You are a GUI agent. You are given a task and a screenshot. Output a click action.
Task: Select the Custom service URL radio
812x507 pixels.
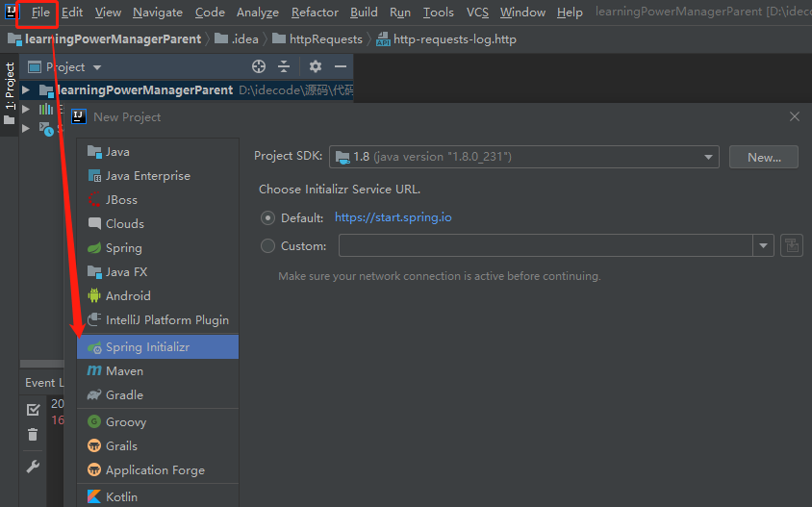click(x=267, y=246)
